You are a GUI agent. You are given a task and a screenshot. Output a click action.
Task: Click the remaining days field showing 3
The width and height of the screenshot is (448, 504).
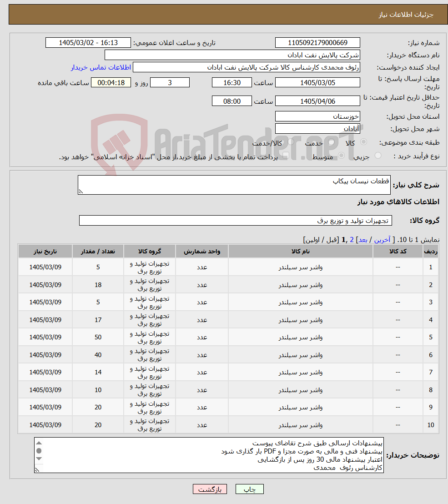[170, 83]
